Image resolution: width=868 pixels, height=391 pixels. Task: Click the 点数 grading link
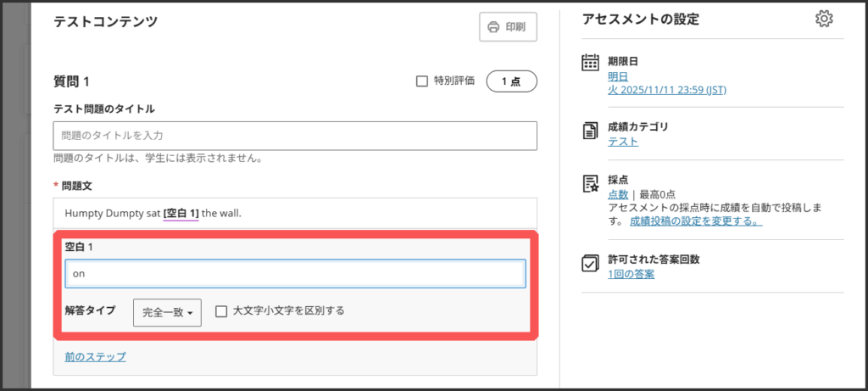pos(618,195)
